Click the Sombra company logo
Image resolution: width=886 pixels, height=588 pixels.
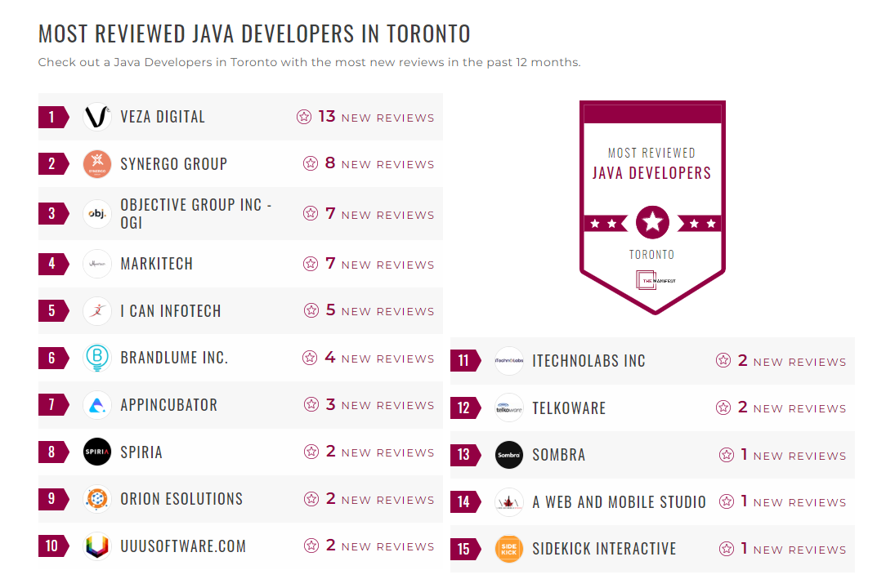[508, 455]
